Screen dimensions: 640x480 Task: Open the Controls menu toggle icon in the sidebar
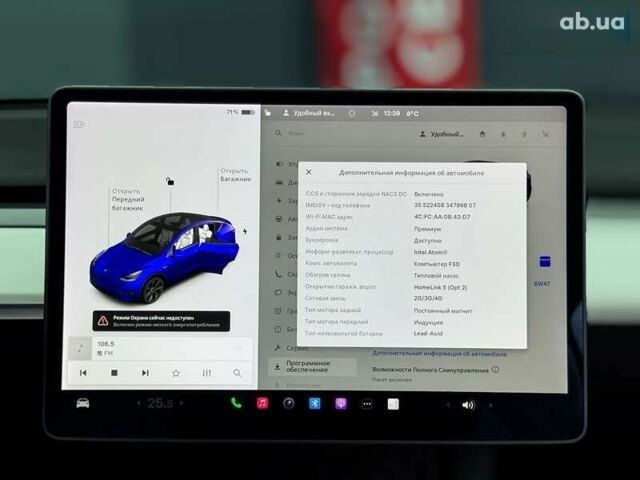coord(279,164)
